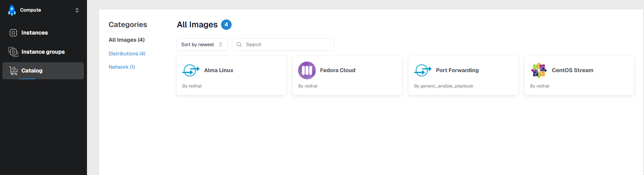Select the Fedora Cloud card title

point(337,70)
